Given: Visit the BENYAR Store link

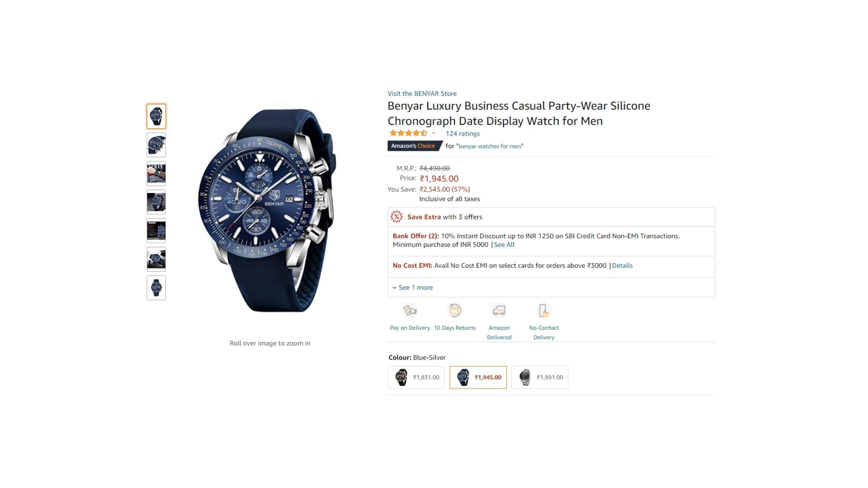Looking at the screenshot, I should (x=422, y=94).
